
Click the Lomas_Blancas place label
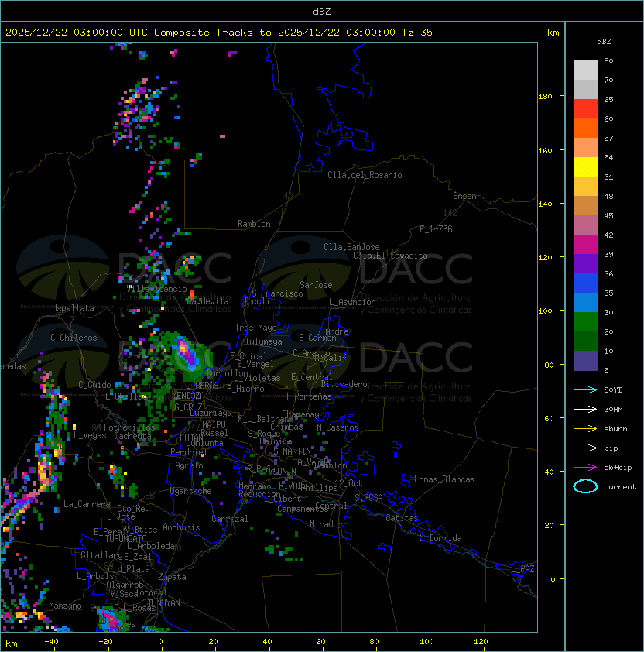(444, 479)
